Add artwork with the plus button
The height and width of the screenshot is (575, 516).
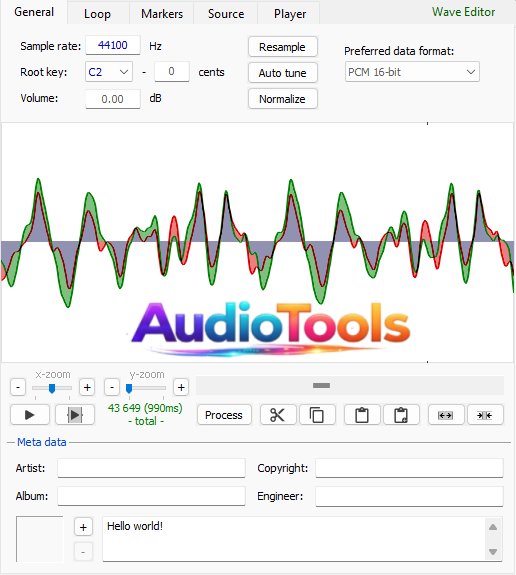[83, 527]
